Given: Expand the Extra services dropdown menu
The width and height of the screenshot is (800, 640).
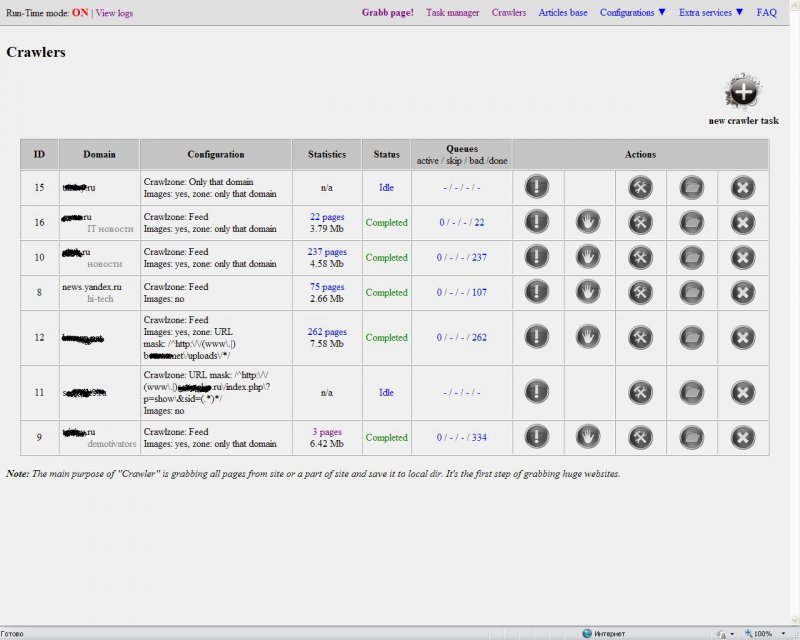Looking at the screenshot, I should pyautogui.click(x=711, y=13).
